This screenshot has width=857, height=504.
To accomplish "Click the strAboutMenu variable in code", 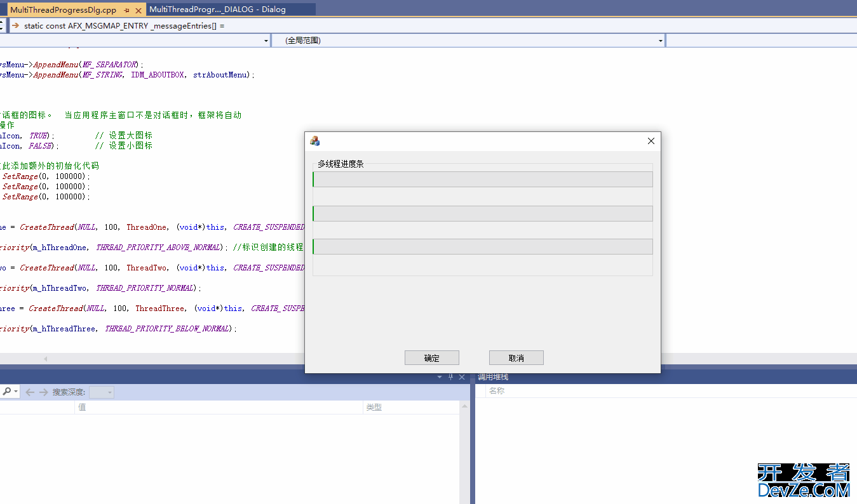I will coord(220,75).
